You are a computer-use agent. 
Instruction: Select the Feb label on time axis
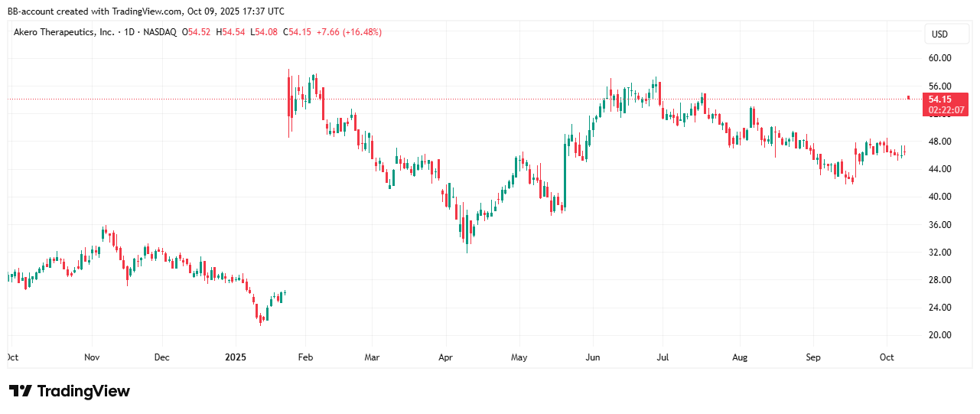(304, 357)
